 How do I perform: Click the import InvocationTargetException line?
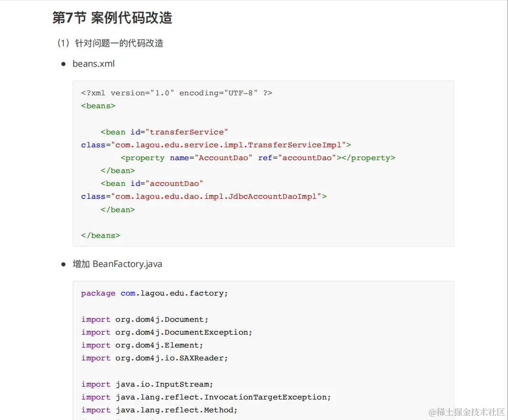[x=206, y=397]
